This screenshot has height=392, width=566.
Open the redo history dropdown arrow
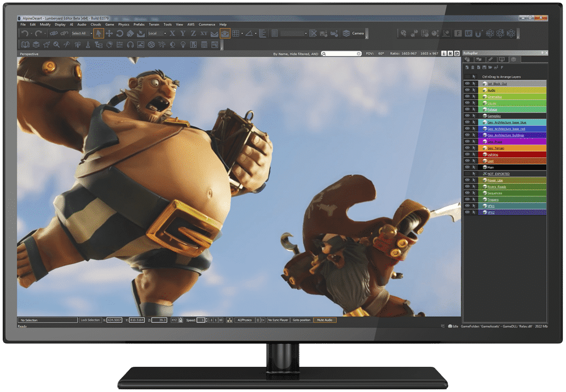click(45, 34)
